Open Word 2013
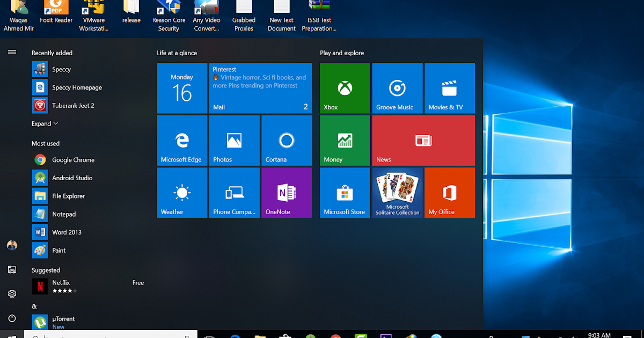644x338 pixels. [x=89, y=232]
